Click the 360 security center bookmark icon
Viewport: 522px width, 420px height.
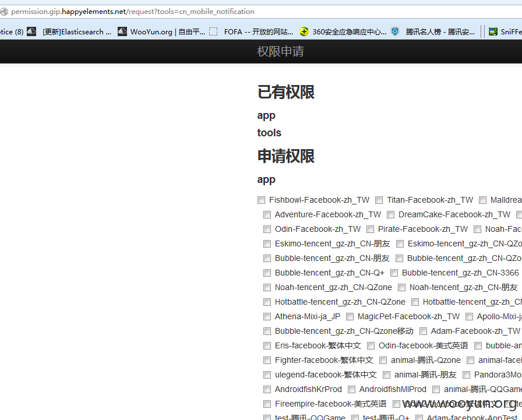pyautogui.click(x=304, y=31)
